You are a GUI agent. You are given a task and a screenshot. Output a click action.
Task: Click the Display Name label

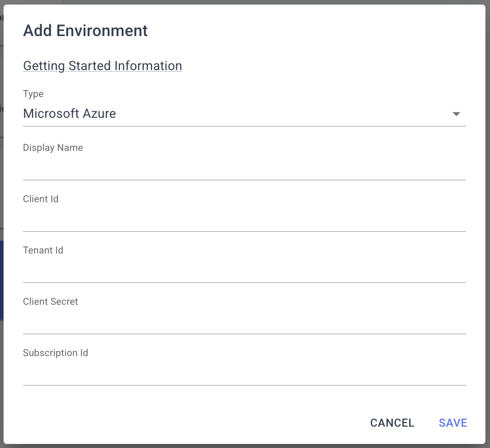coord(53,148)
